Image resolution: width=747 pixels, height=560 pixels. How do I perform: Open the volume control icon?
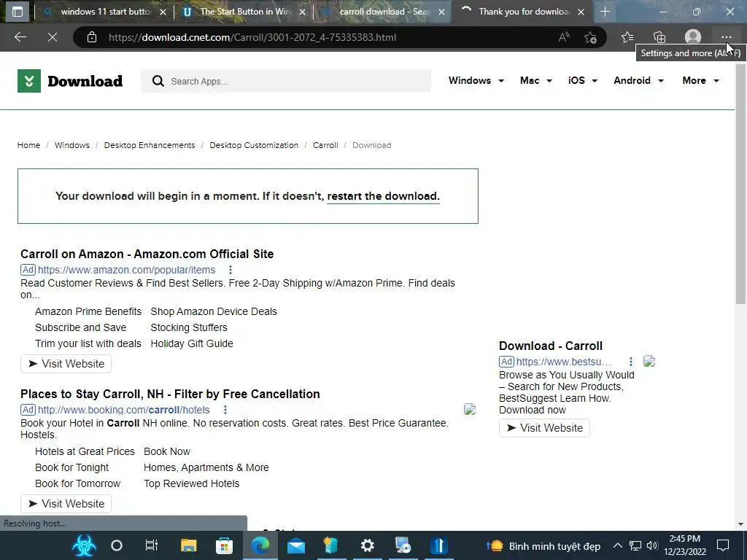tap(652, 545)
